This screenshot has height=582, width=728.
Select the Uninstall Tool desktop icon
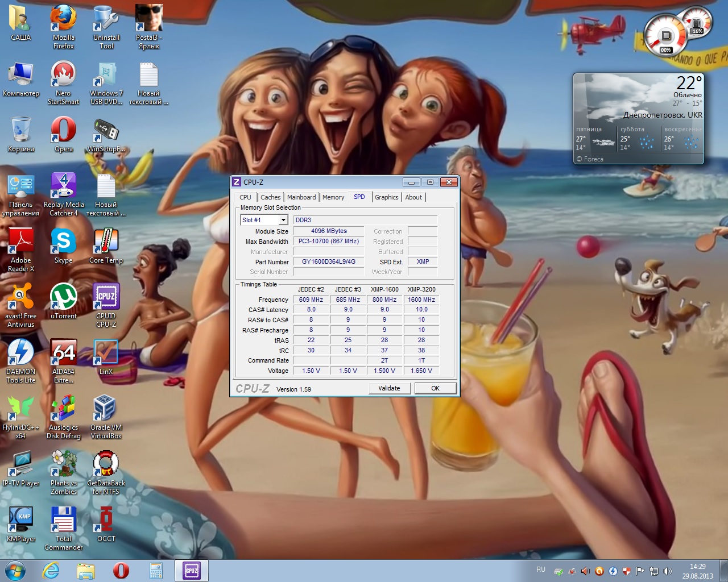106,26
